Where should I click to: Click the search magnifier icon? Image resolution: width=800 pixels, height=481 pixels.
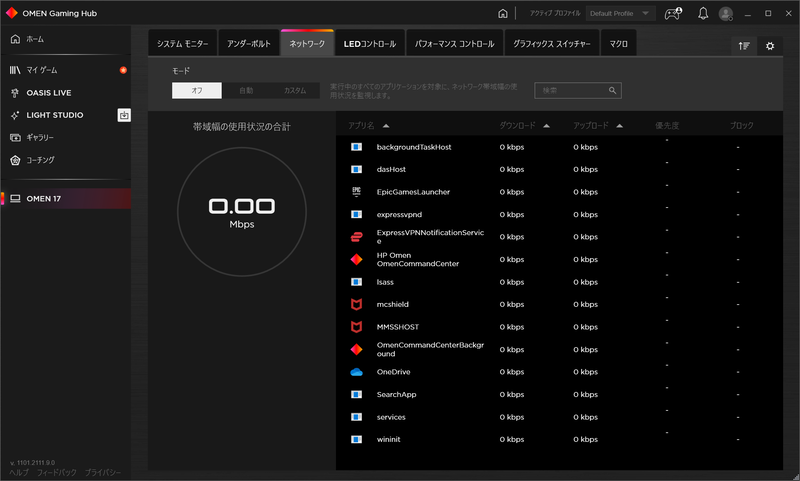point(612,90)
